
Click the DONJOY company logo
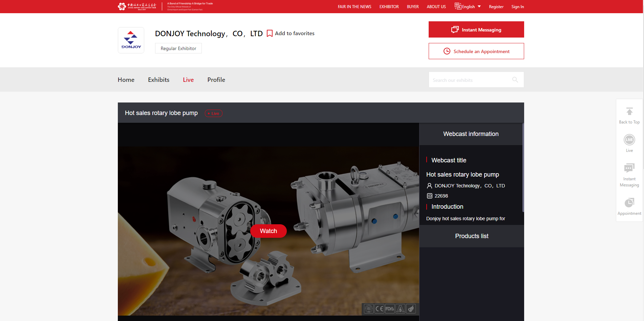click(x=131, y=40)
